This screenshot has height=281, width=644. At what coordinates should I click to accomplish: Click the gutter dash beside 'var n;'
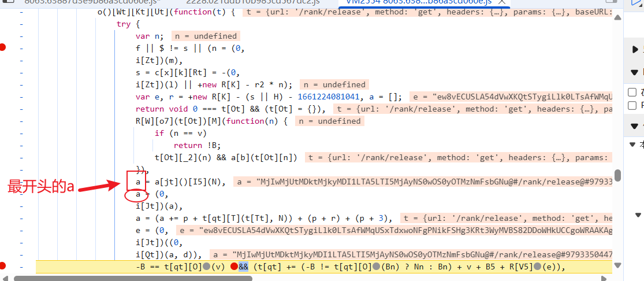click(21, 36)
